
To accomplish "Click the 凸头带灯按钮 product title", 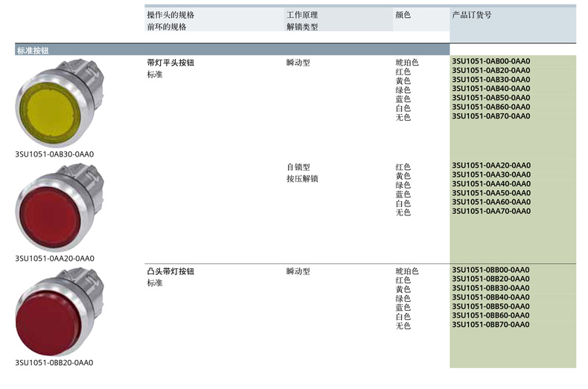I will 170,271.
